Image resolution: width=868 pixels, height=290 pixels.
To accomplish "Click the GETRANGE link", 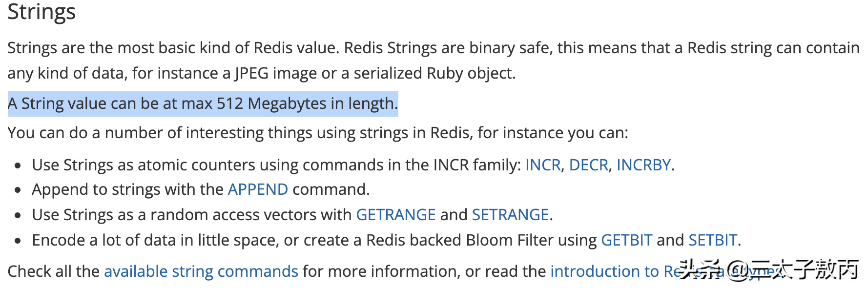I will 395,215.
